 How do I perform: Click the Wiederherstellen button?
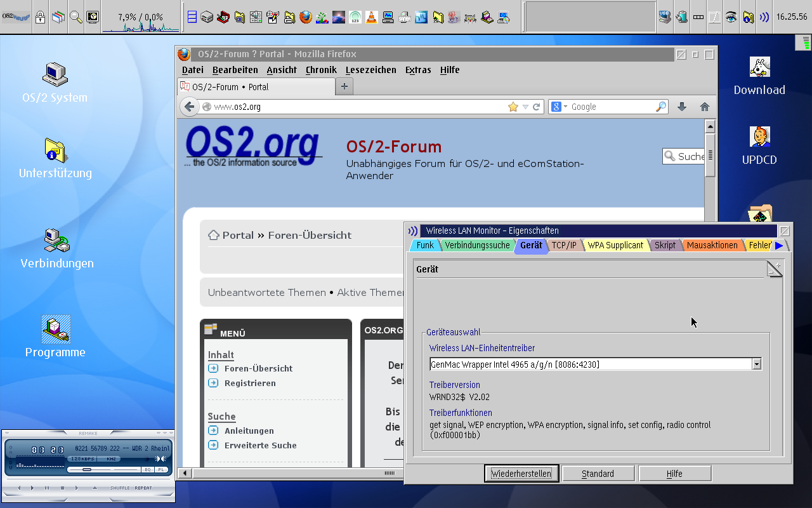tap(521, 474)
